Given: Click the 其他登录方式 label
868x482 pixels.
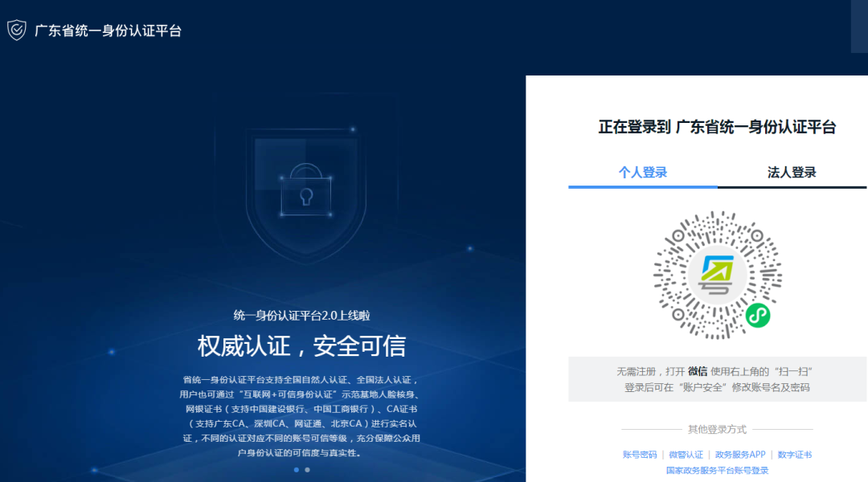Looking at the screenshot, I should (x=717, y=429).
